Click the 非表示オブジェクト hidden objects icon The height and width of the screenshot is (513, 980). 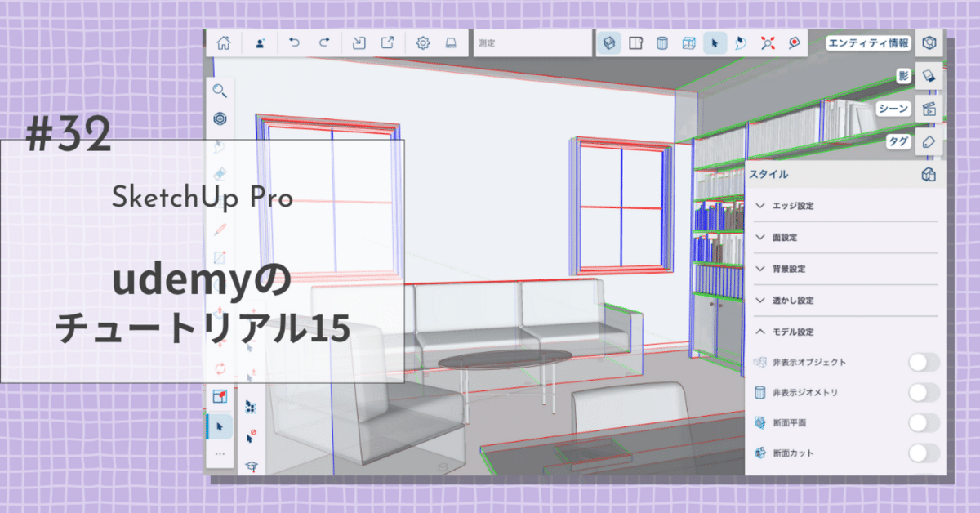(759, 362)
